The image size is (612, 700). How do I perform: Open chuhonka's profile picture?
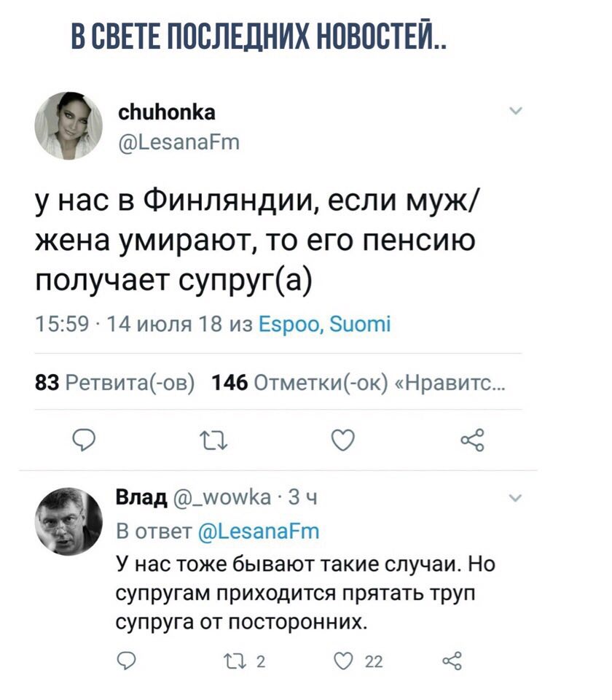click(68, 125)
